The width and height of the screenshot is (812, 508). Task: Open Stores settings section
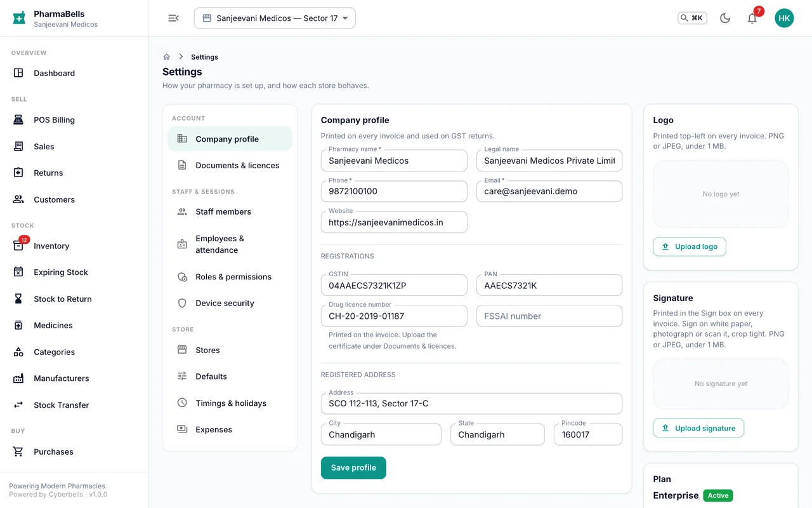tap(230, 350)
